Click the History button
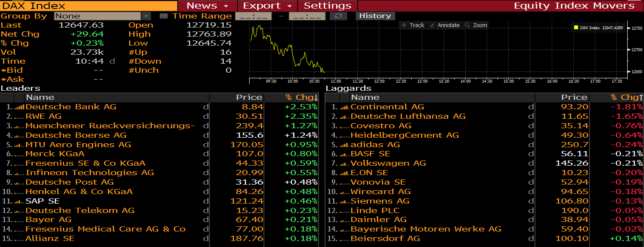This screenshot has height=247, width=644. 375,16
